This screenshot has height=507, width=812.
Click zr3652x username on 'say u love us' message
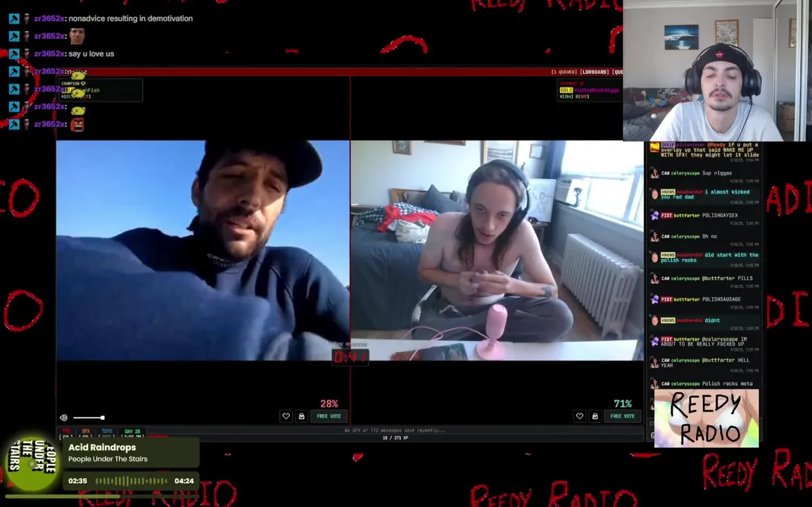[49, 54]
